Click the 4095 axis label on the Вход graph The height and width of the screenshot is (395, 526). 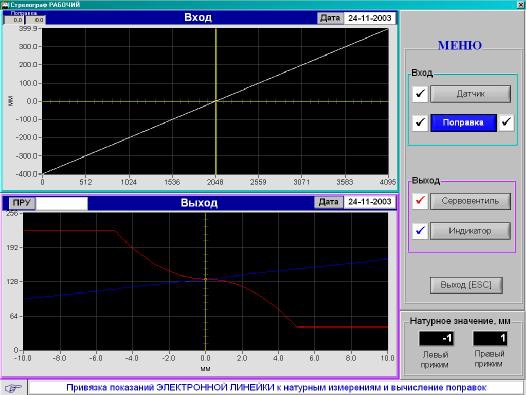(387, 182)
